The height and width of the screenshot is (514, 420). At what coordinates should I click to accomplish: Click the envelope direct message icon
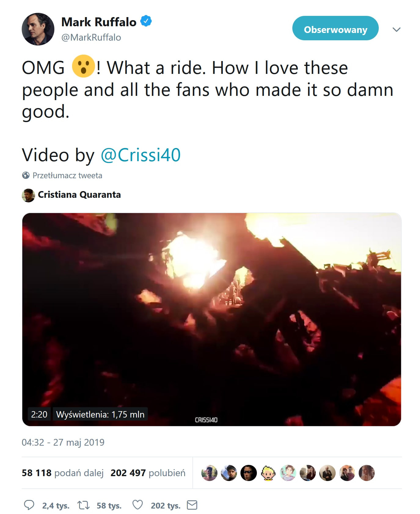[192, 505]
